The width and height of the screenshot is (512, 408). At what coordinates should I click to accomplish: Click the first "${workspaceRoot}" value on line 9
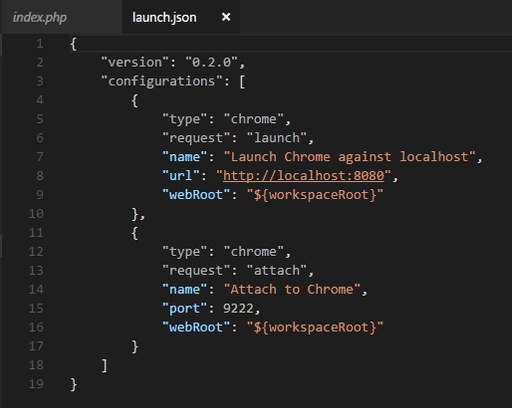[315, 195]
